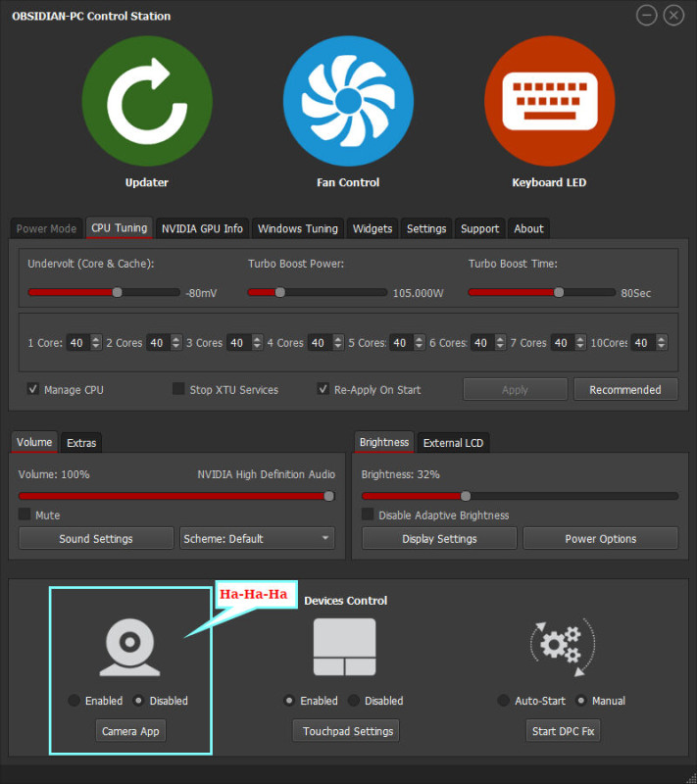697x784 pixels.
Task: Select the Volume tab
Action: tap(34, 442)
